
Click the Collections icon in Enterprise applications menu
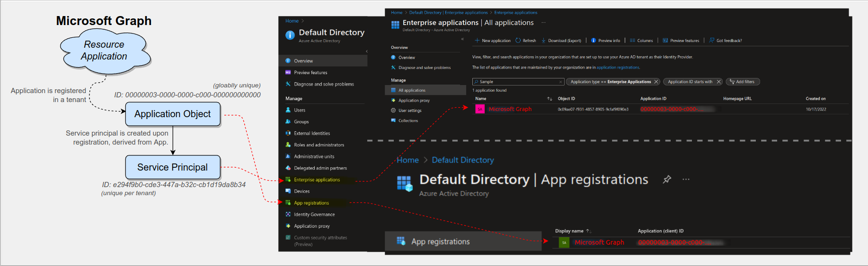(x=393, y=120)
